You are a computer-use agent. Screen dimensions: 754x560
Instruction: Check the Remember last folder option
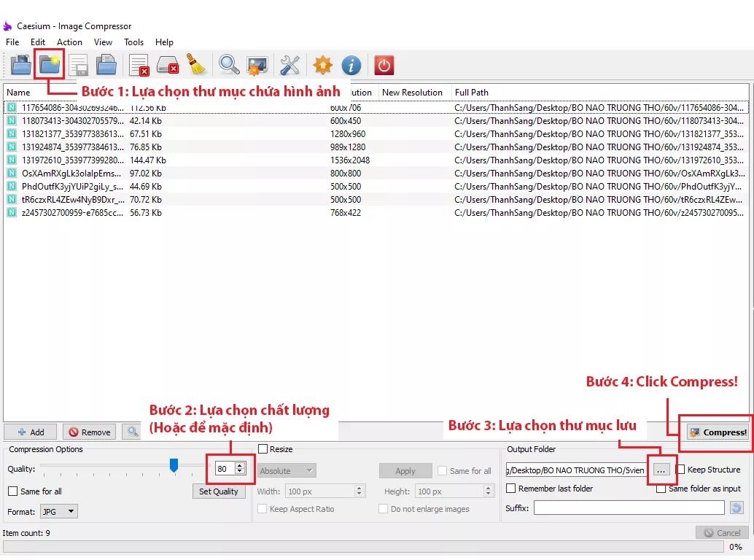511,489
